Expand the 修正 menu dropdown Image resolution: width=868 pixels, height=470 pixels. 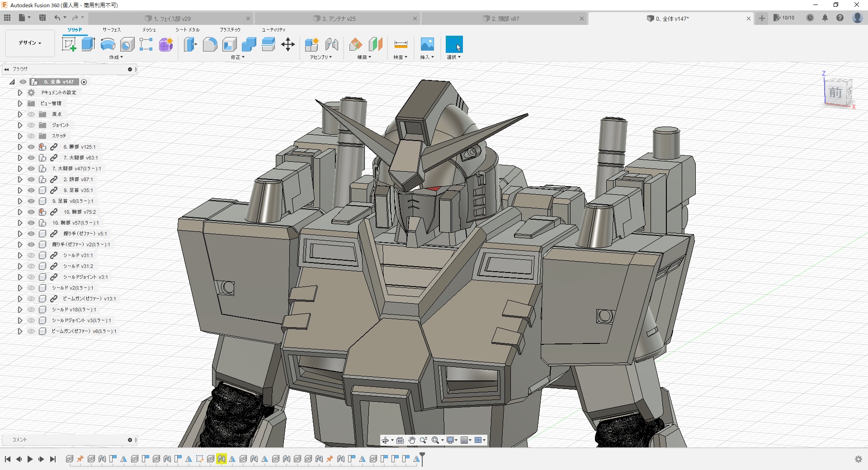pos(237,57)
